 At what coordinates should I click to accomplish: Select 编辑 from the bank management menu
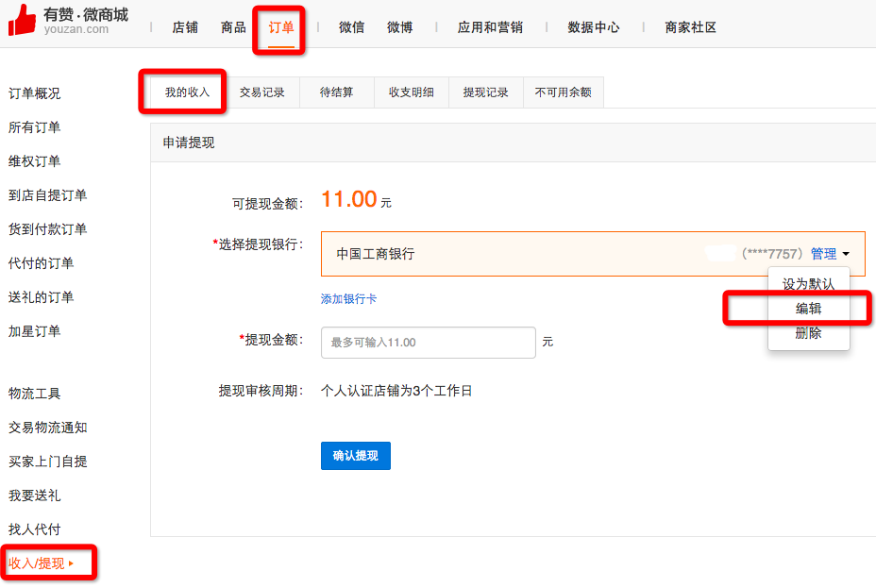(809, 308)
